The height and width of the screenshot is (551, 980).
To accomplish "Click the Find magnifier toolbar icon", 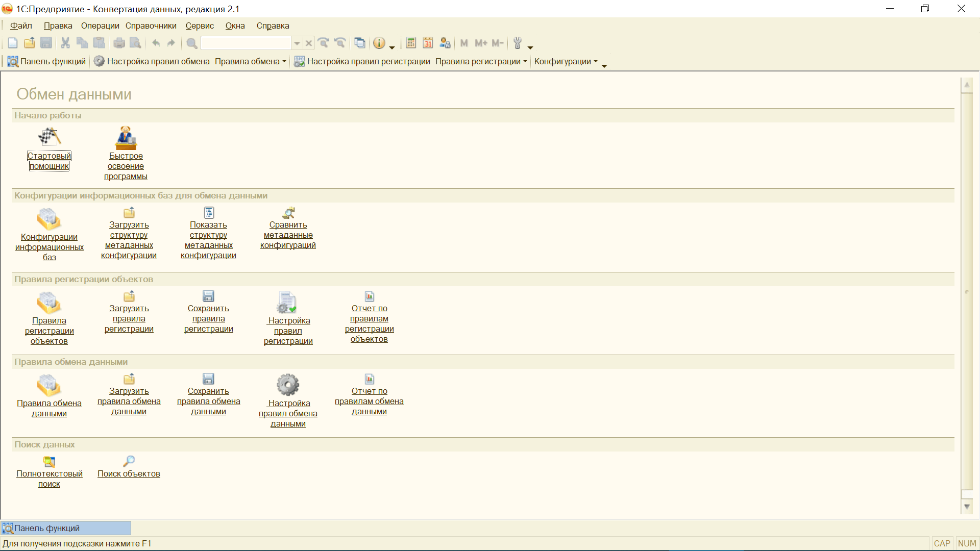I will point(191,43).
